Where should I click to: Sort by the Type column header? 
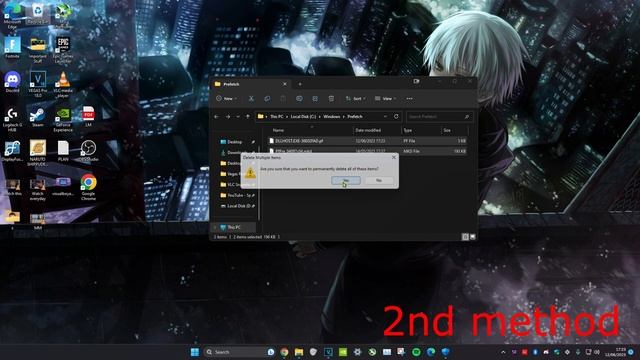pos(421,130)
